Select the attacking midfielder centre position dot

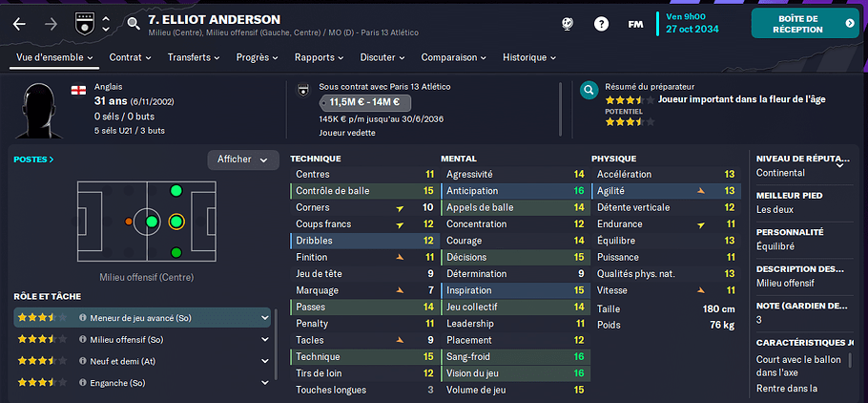pos(176,222)
